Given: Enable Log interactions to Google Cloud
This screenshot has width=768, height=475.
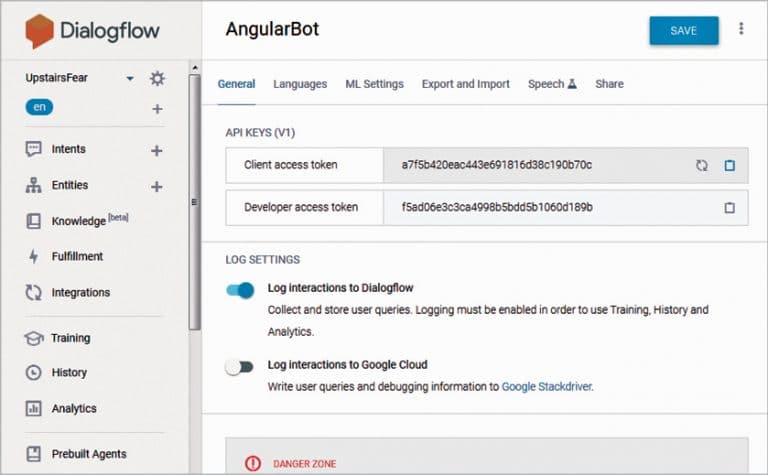Looking at the screenshot, I should click(240, 367).
